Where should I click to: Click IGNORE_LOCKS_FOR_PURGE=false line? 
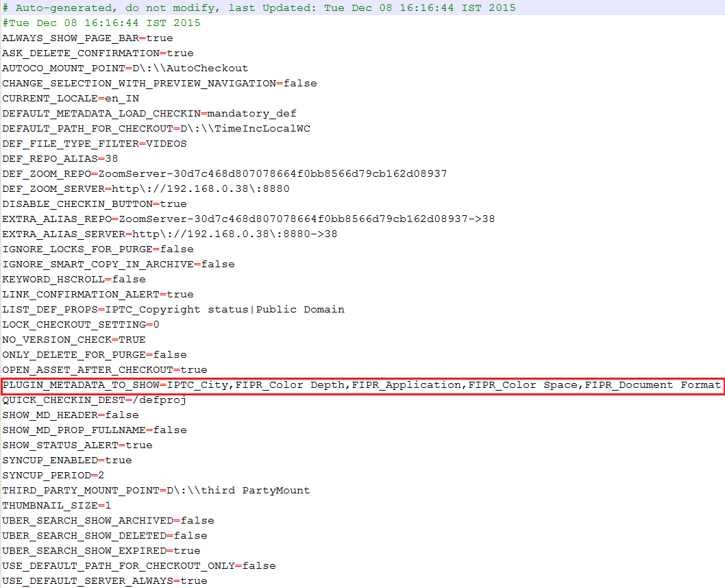pos(97,249)
